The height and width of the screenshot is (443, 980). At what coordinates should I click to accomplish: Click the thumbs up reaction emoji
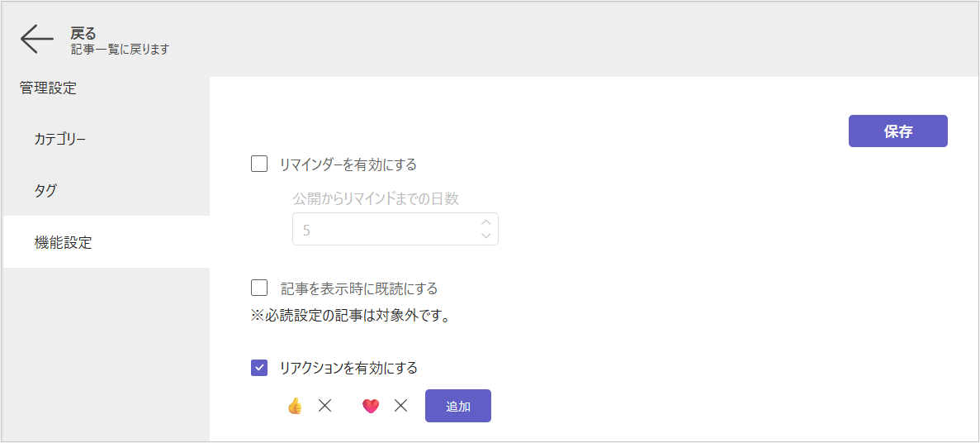295,406
